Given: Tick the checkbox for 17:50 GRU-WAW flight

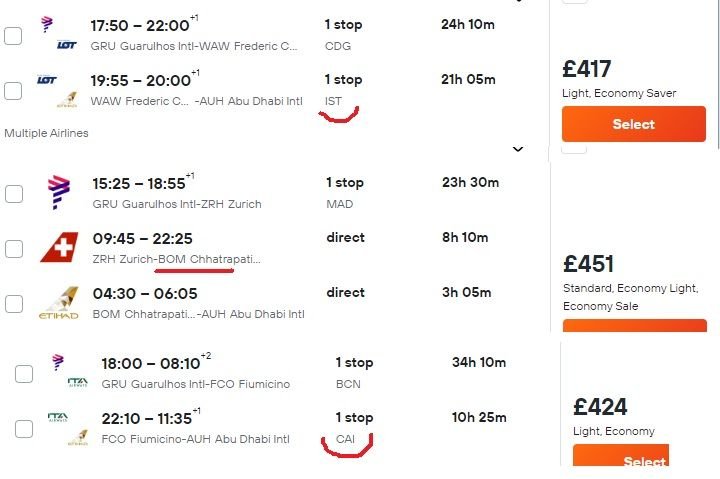Looking at the screenshot, I should (12, 36).
